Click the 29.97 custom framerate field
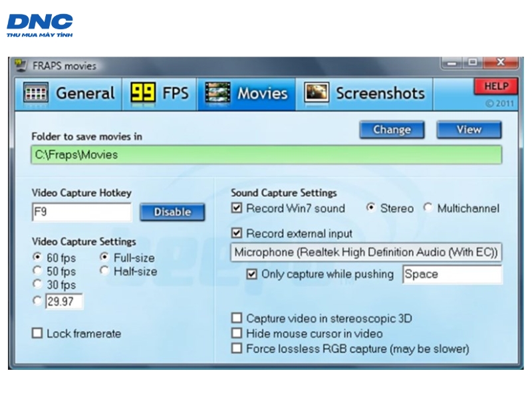The image size is (532, 399). [64, 301]
